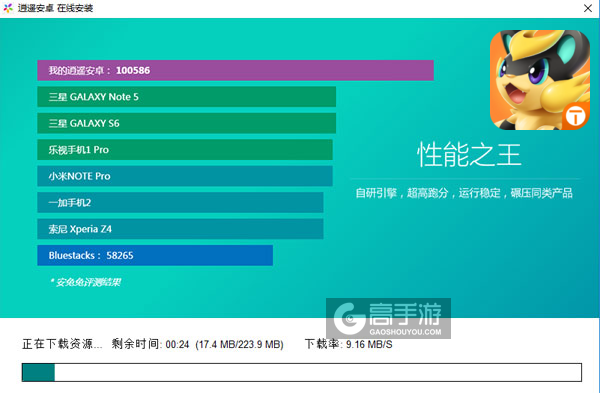The height and width of the screenshot is (393, 600).
Task: Click the 性能之王 heading
Action: (469, 155)
